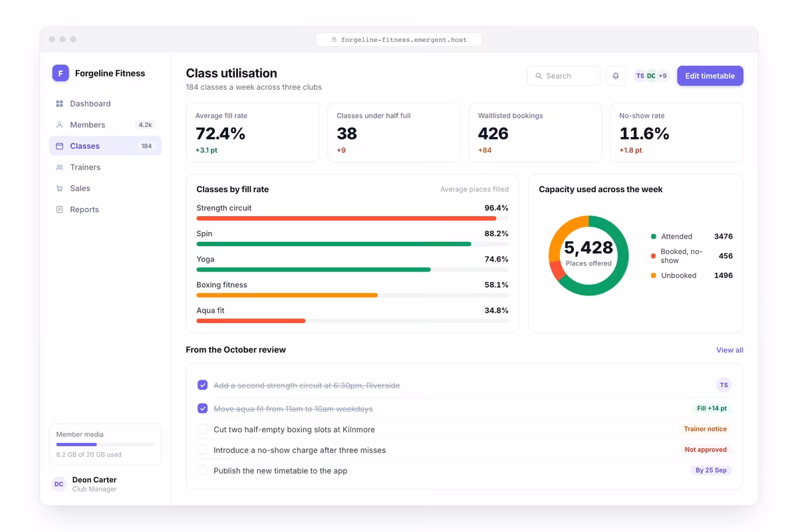The width and height of the screenshot is (798, 532).
Task: Check 'Cut two half-empty boxing slots' task
Action: click(x=203, y=430)
